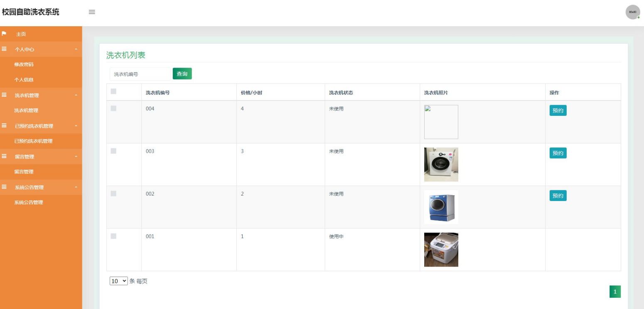Click the grid icon beside 个人中心
Viewport: 644px width, 309px height.
[4, 49]
